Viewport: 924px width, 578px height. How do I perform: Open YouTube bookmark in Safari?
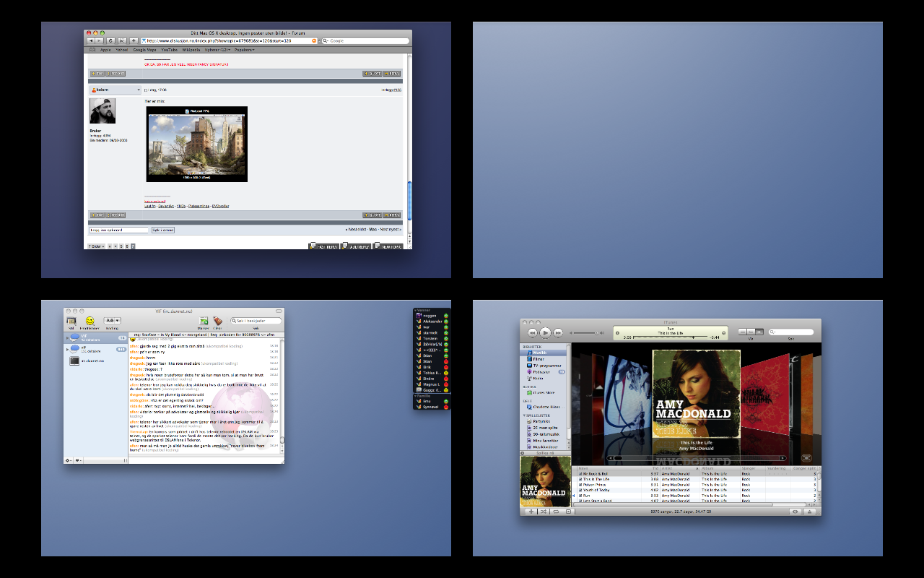(170, 50)
